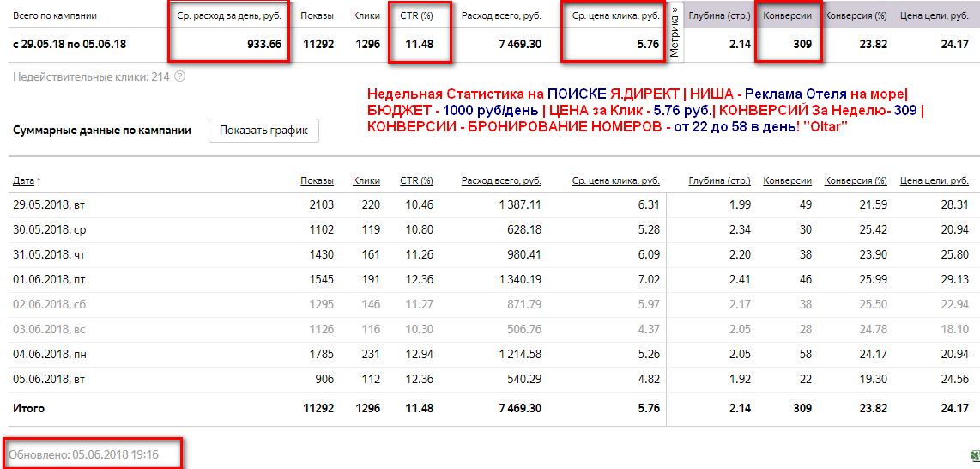Click clicks value 220 for 29.05.2018
980x469 pixels.
click(371, 205)
